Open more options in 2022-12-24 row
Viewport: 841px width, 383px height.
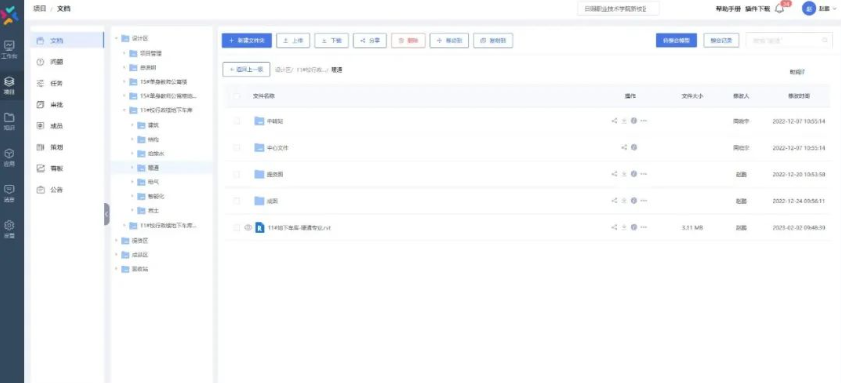[644, 201]
